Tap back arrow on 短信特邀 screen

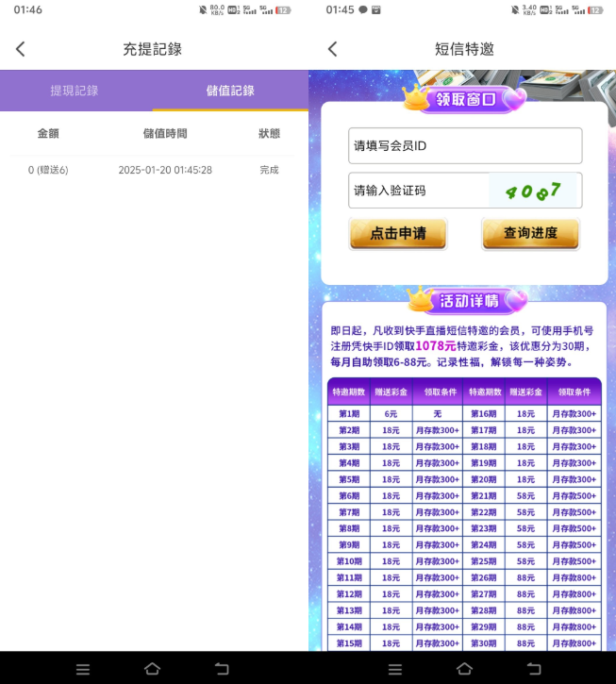[x=331, y=49]
